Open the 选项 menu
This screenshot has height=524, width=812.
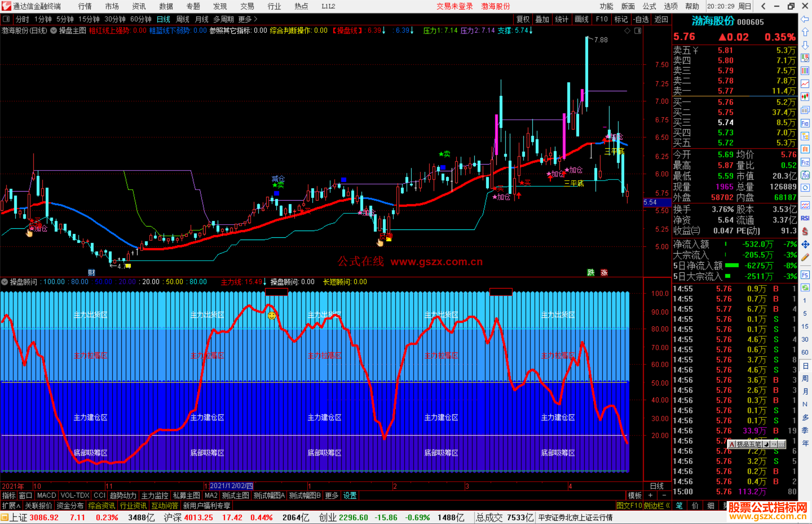click(671, 6)
